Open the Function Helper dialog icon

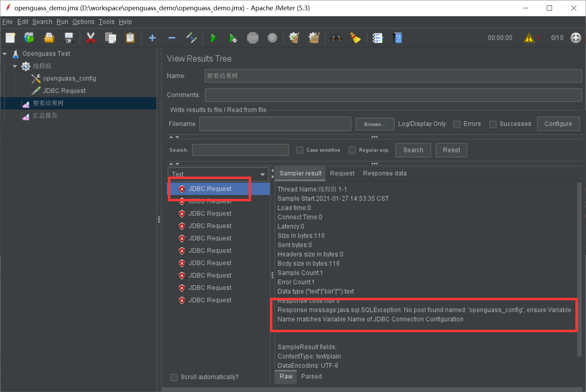[x=377, y=38]
